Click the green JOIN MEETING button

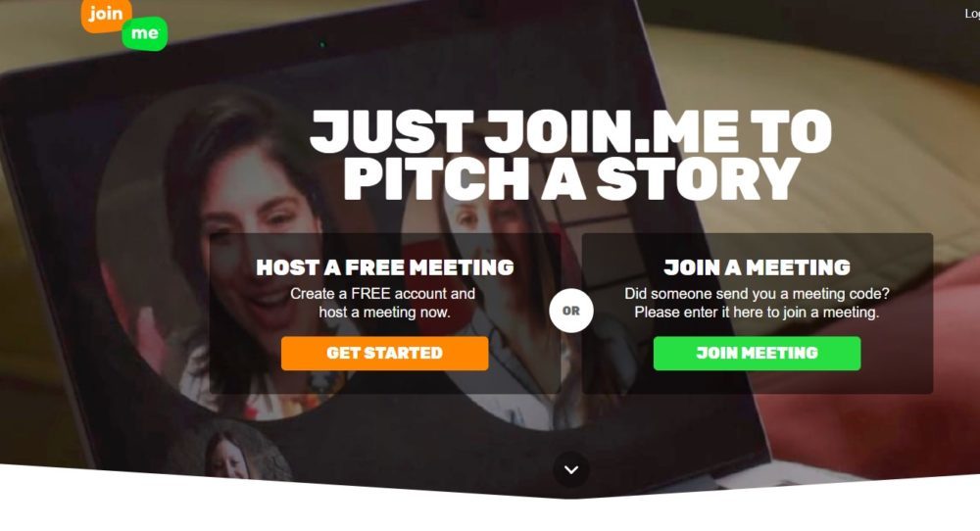click(x=757, y=354)
